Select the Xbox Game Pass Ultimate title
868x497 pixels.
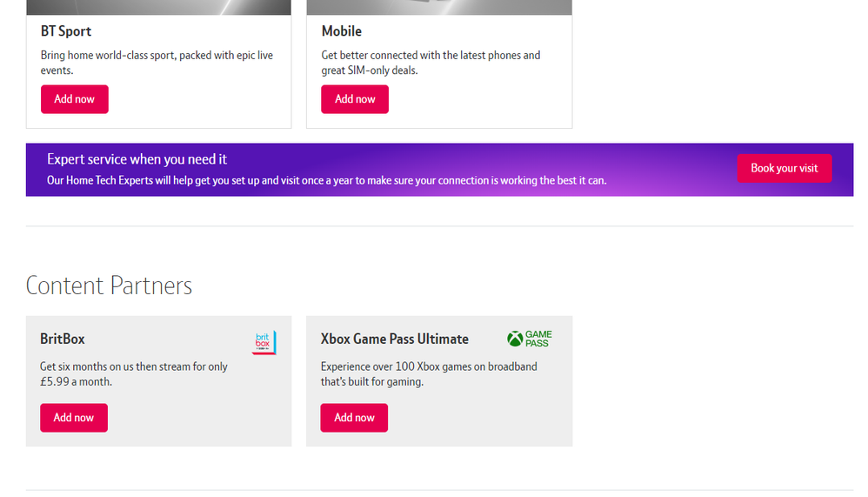(x=395, y=339)
